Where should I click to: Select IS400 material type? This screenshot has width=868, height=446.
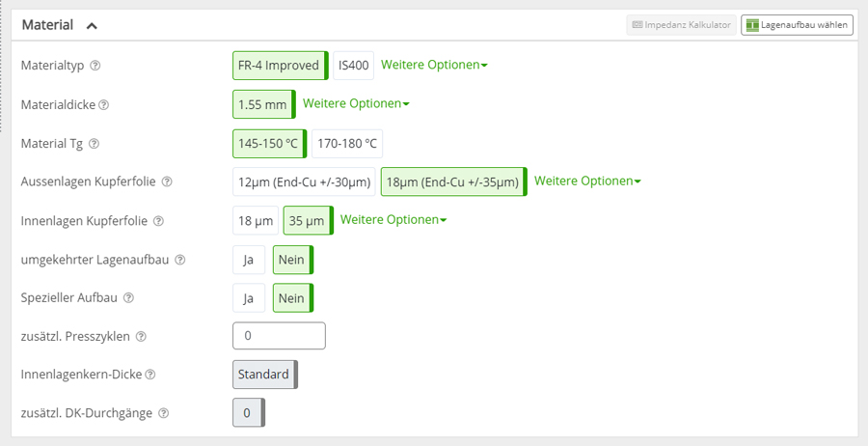coord(353,66)
